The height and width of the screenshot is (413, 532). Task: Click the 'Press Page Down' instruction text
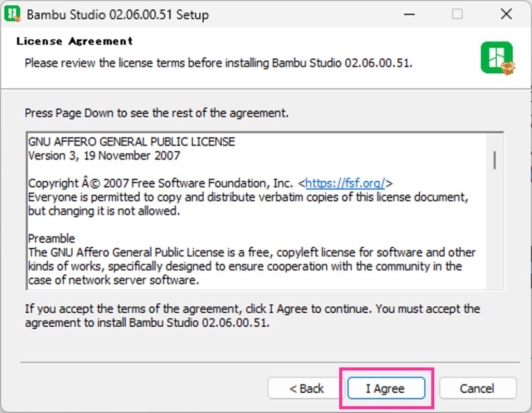[156, 113]
